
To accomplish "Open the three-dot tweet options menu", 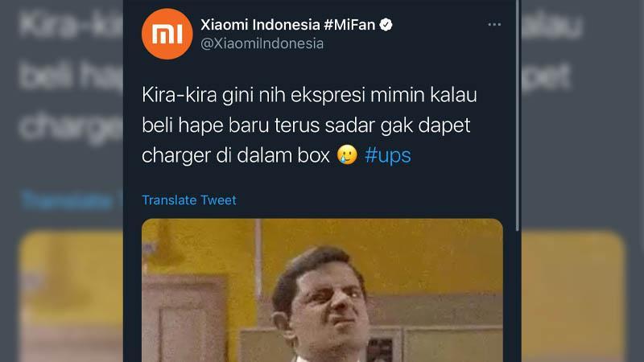I will tap(494, 25).
